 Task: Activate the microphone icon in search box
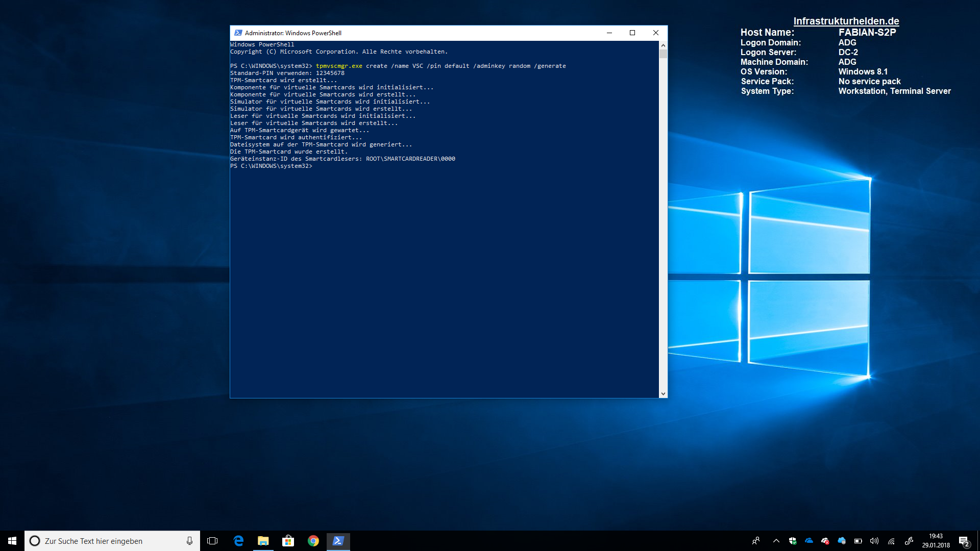pos(189,541)
